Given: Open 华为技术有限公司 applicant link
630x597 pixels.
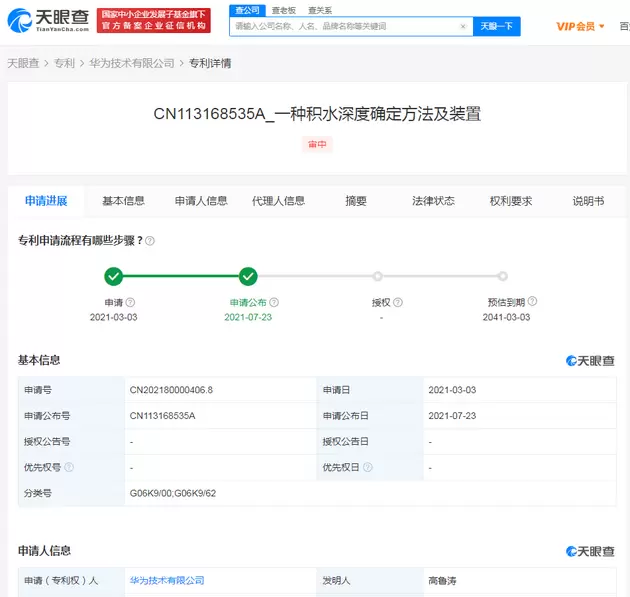Looking at the screenshot, I should point(167,580).
